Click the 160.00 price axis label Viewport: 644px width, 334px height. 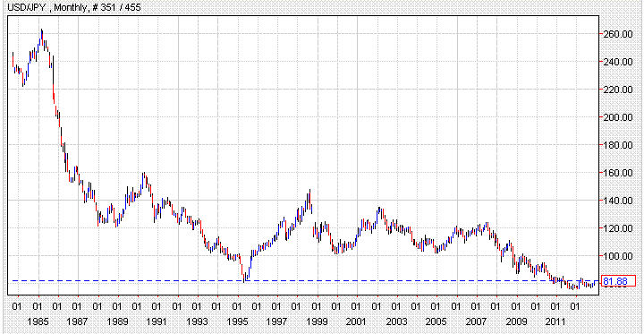point(619,173)
